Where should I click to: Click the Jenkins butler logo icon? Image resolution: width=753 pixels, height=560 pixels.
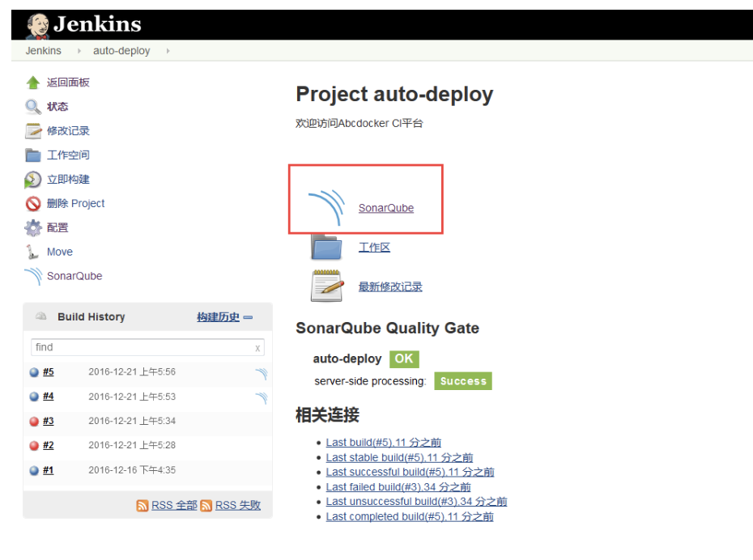tap(37, 25)
